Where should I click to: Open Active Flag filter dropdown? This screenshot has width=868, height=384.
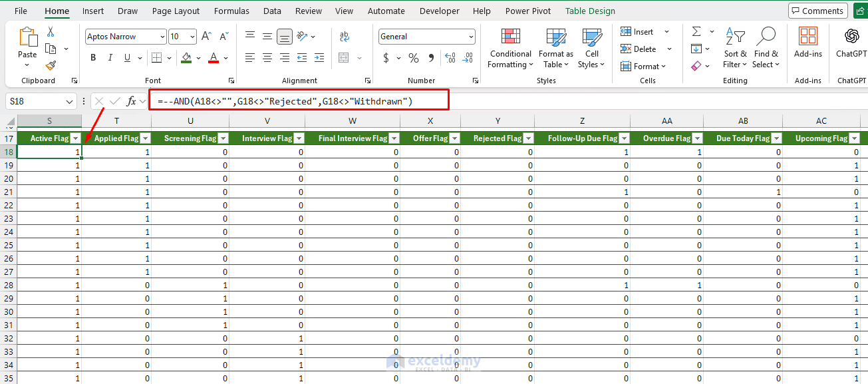click(75, 138)
